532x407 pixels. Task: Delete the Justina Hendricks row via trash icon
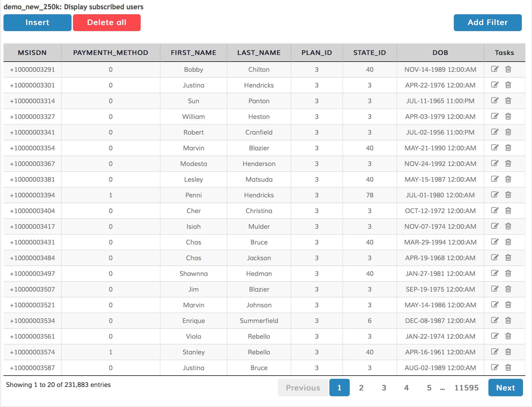click(508, 85)
